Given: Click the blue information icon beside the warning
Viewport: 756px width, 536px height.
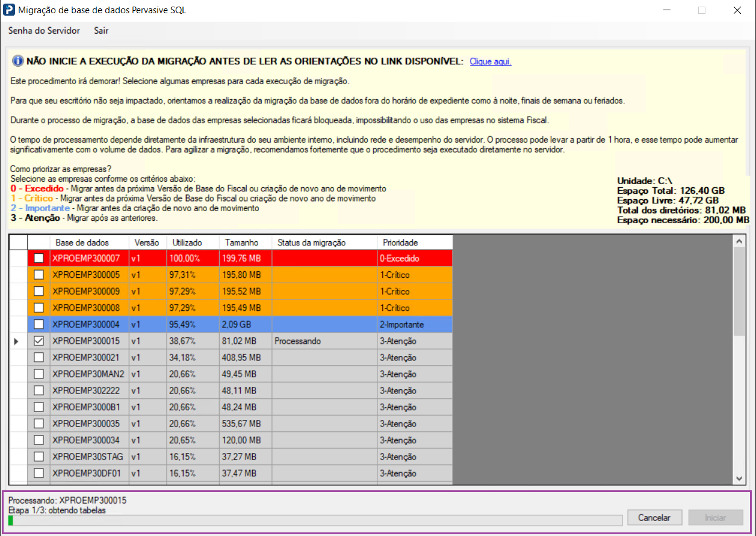Looking at the screenshot, I should click(x=17, y=61).
